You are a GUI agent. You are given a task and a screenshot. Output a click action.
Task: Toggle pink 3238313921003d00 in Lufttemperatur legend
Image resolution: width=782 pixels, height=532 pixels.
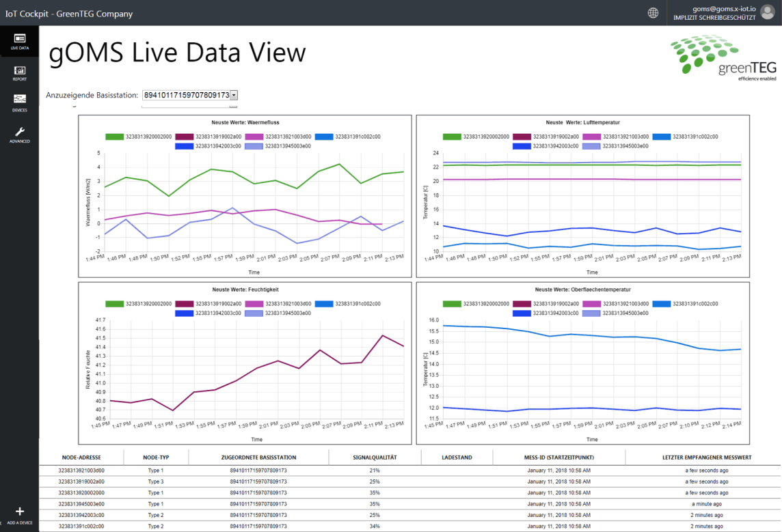616,137
